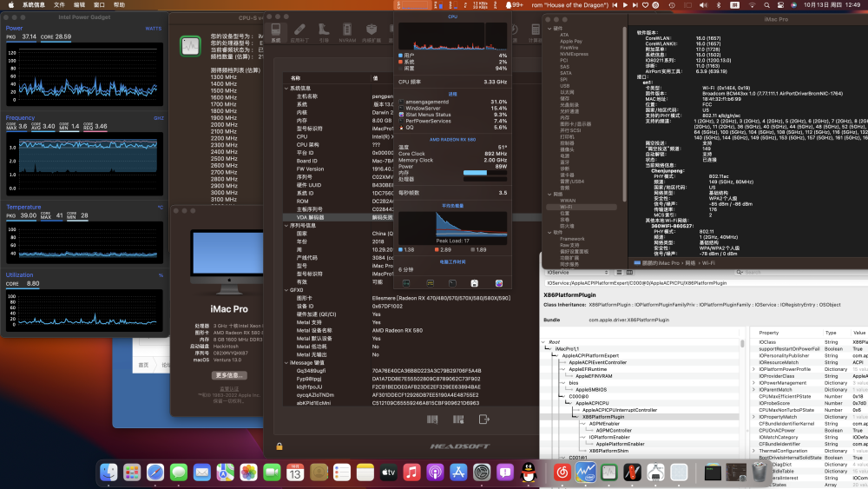
Task: Open System Preferences gear in the Dock
Action: click(482, 472)
